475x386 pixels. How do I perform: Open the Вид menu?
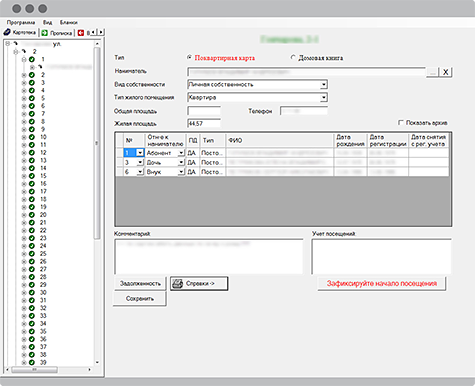(x=48, y=22)
